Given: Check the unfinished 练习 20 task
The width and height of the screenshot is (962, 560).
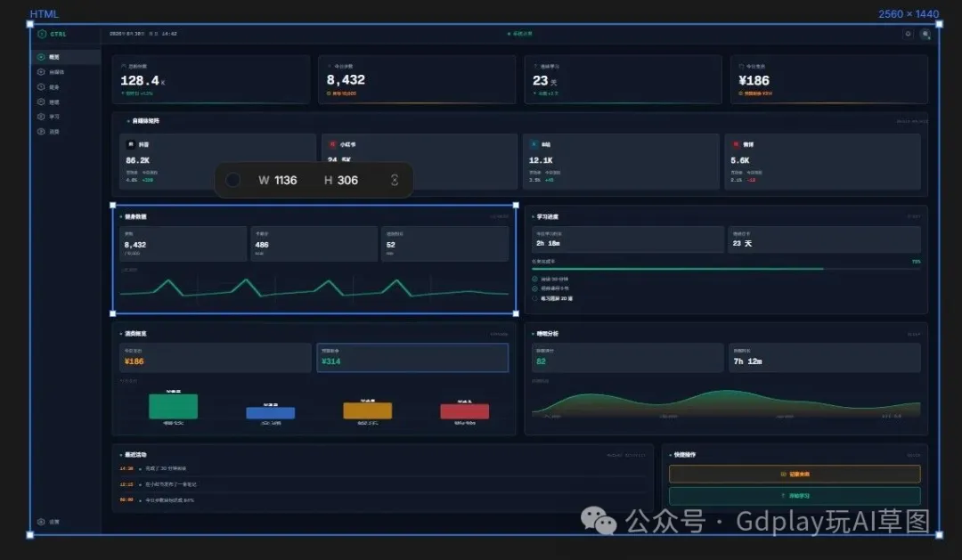Looking at the screenshot, I should (x=534, y=298).
